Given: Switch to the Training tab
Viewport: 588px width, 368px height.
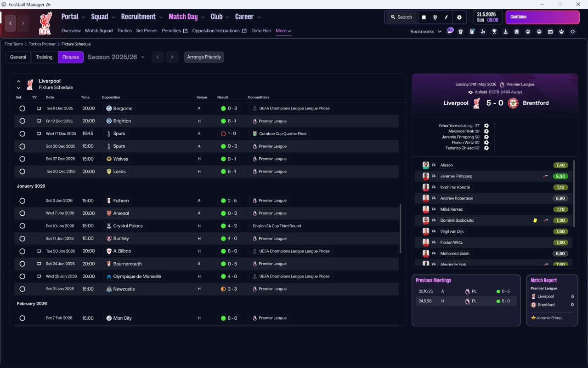Looking at the screenshot, I should point(44,57).
